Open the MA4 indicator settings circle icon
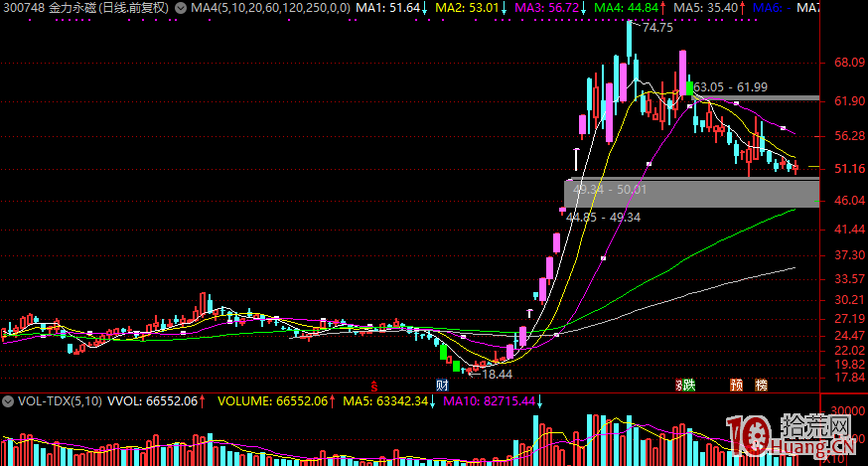This screenshot has height=466, width=868. coord(181,8)
